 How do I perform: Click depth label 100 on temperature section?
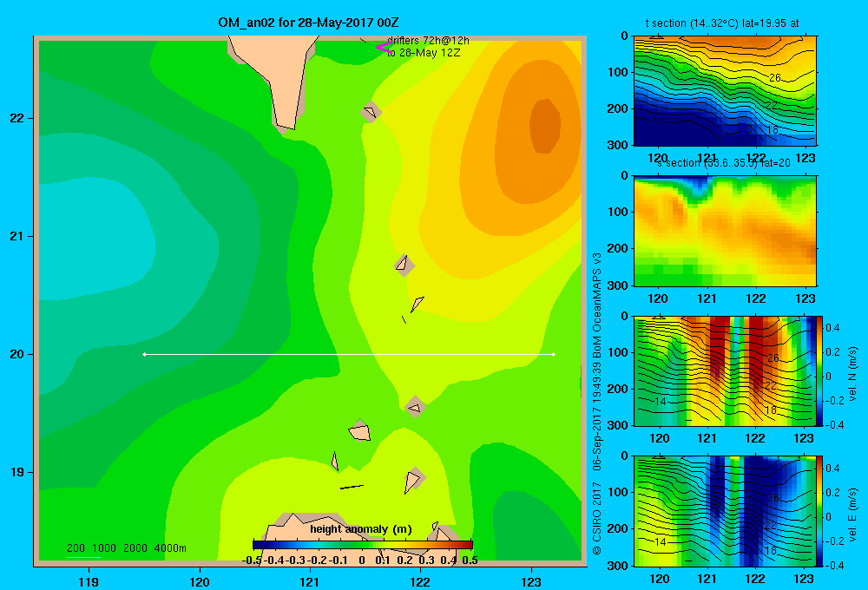pos(619,72)
